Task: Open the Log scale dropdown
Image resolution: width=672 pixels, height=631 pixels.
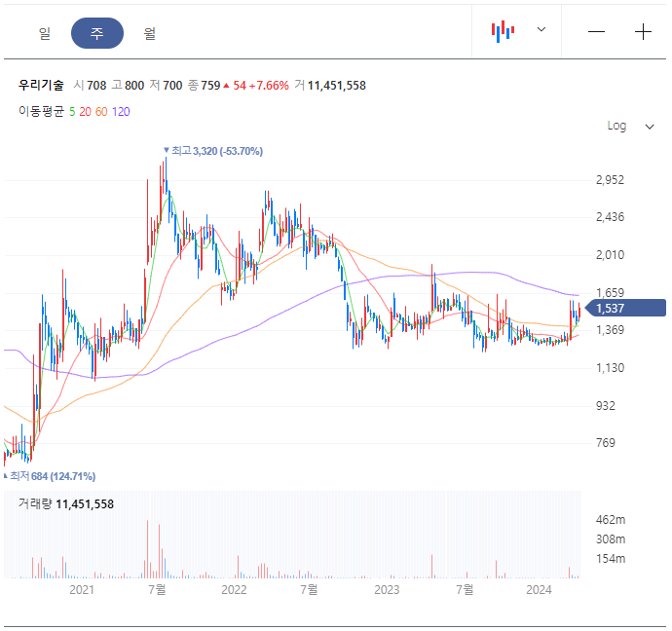Action: pos(630,126)
